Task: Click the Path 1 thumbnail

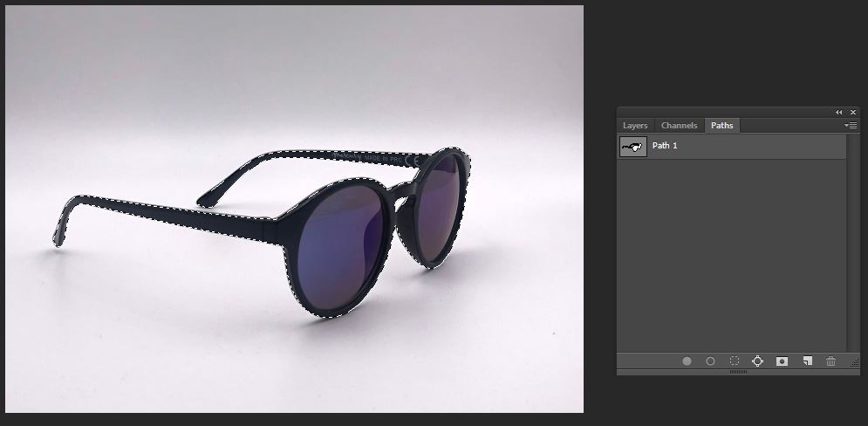Action: 633,146
